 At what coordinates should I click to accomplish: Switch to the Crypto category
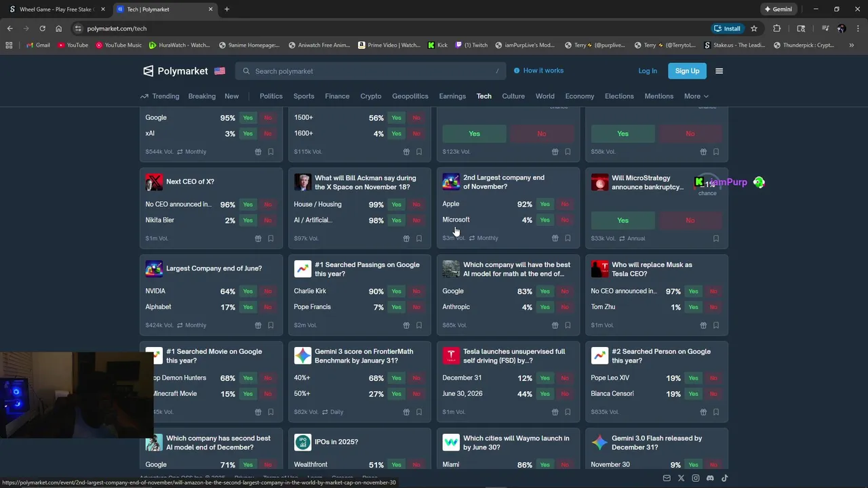click(370, 96)
